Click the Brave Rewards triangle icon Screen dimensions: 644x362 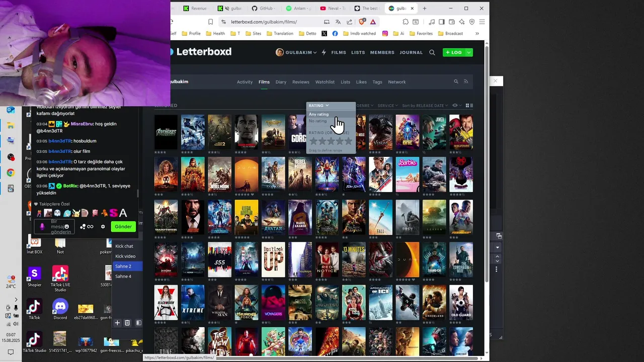[373, 22]
